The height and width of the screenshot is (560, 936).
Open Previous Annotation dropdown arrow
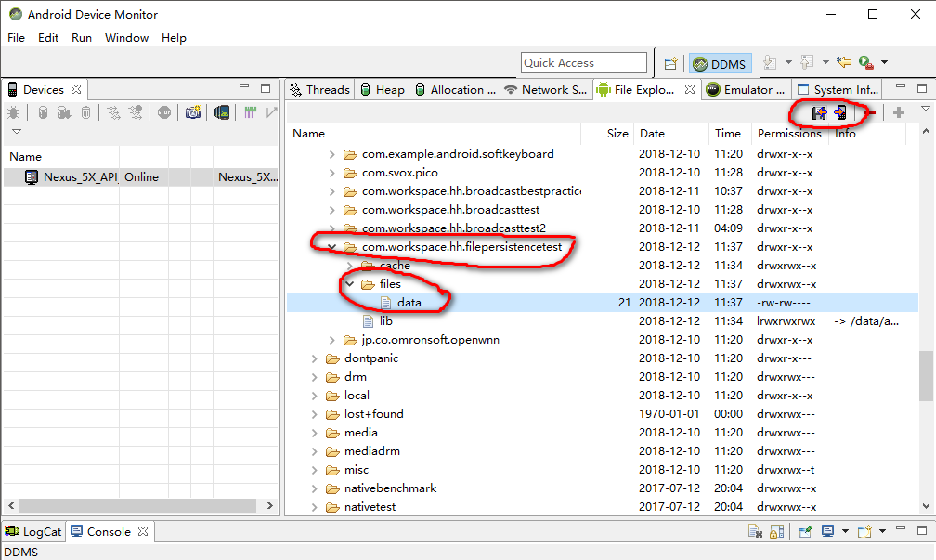pos(825,62)
